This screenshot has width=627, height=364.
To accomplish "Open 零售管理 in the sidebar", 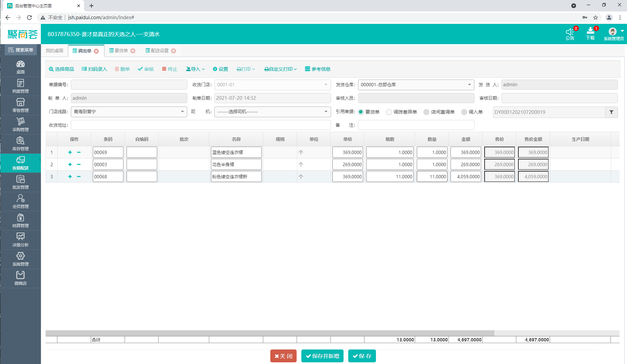I will (x=21, y=105).
